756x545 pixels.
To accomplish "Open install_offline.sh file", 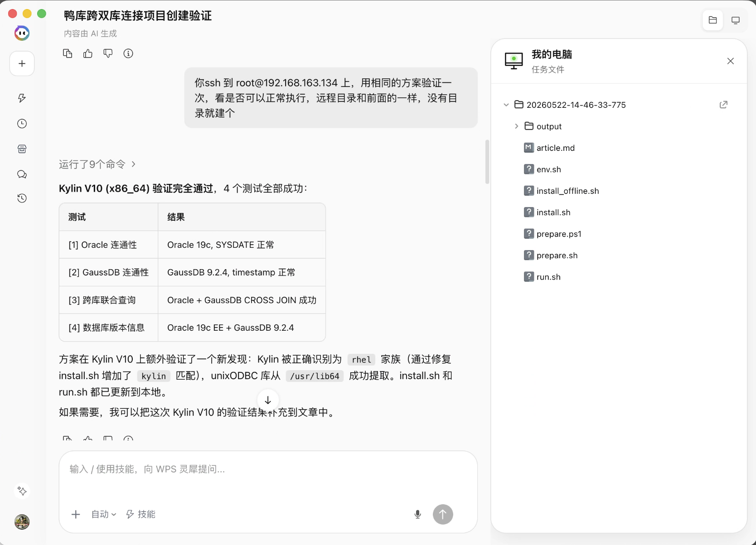I will 562,191.
